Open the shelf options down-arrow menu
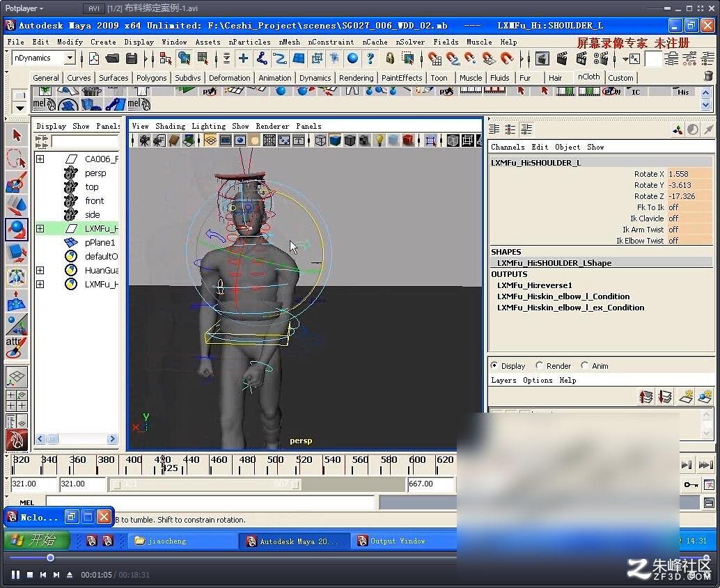 pyautogui.click(x=19, y=109)
